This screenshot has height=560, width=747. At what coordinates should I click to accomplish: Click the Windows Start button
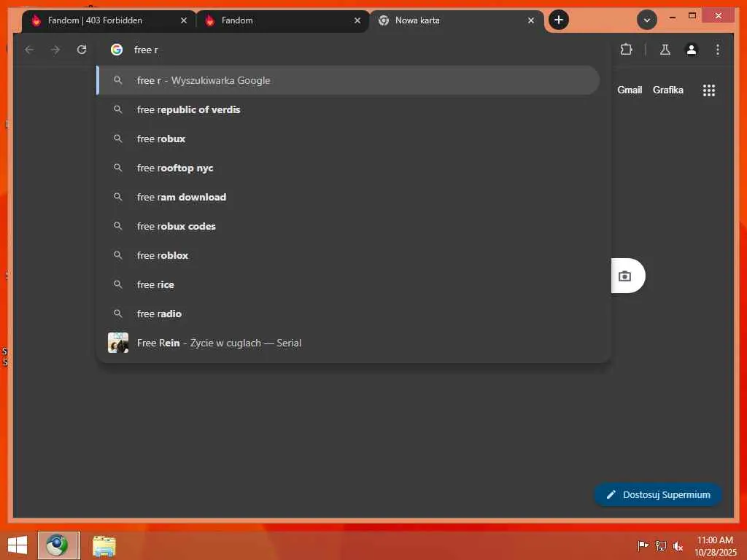coord(18,545)
